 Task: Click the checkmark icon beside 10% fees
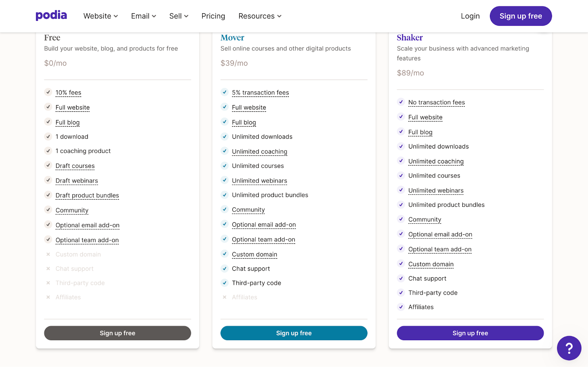48,92
